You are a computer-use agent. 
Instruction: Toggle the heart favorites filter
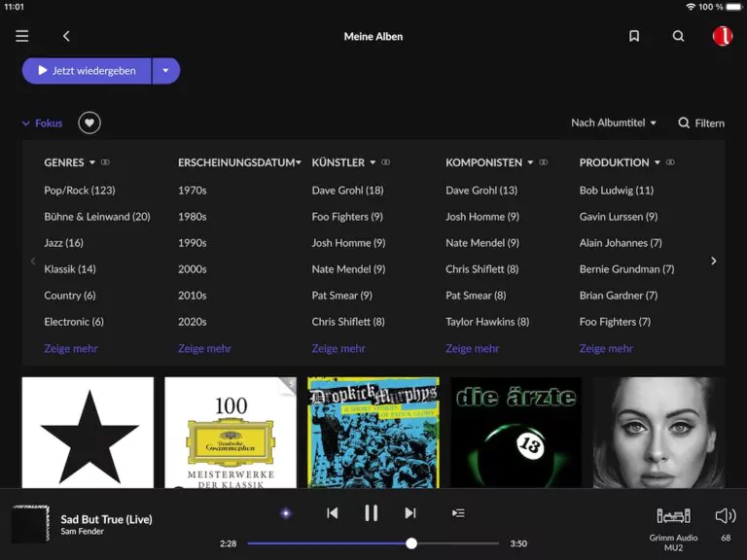pyautogui.click(x=89, y=122)
